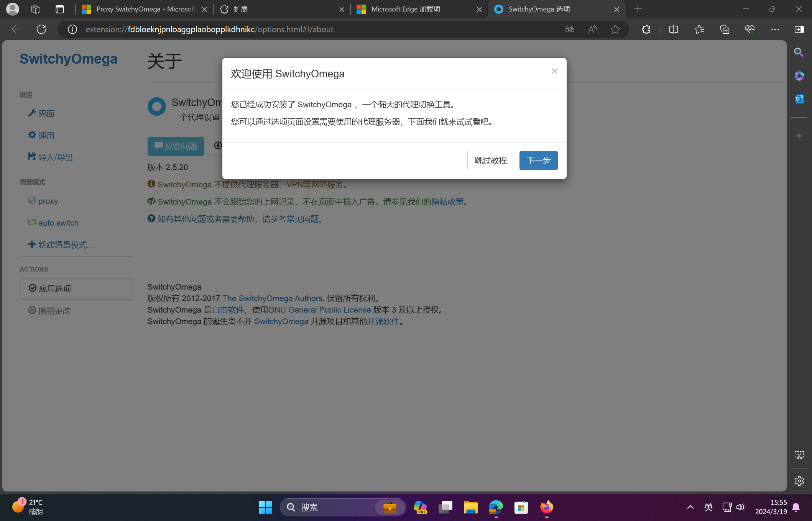The image size is (812, 521).
Task: Open 通用 settings via gear icon
Action: click(45, 135)
